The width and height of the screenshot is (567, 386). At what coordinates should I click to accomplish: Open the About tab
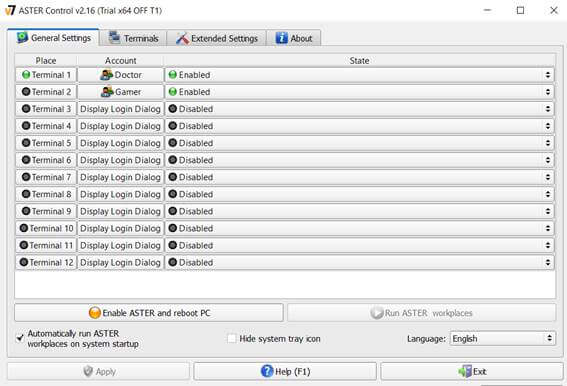294,38
